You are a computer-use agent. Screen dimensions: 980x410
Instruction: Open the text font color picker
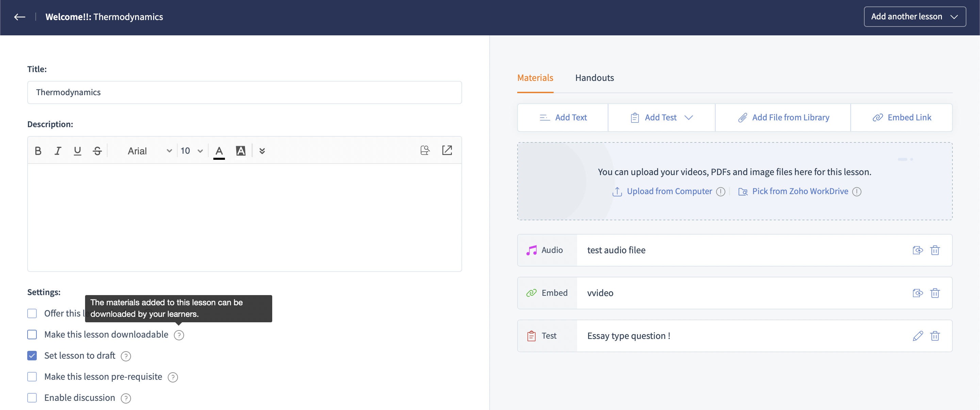pos(219,151)
